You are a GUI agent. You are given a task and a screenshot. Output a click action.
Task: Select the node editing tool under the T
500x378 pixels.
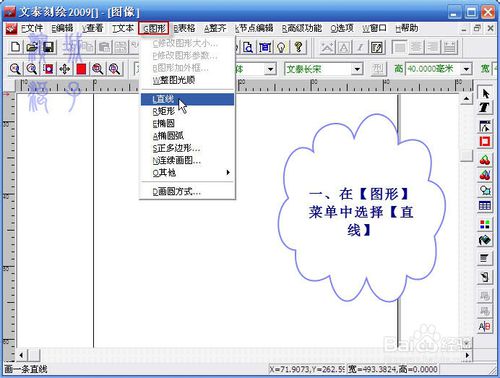pyautogui.click(x=485, y=126)
